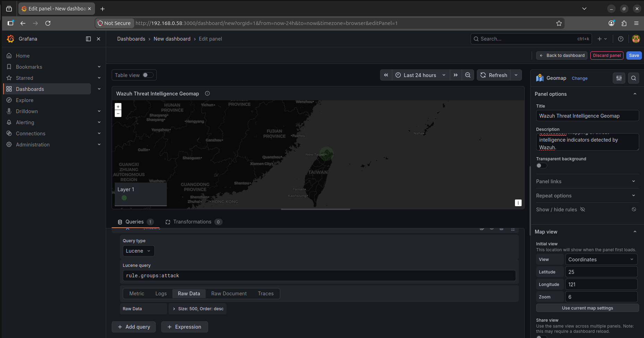Click the green marker near Taipei
644x338 pixels.
(326, 154)
